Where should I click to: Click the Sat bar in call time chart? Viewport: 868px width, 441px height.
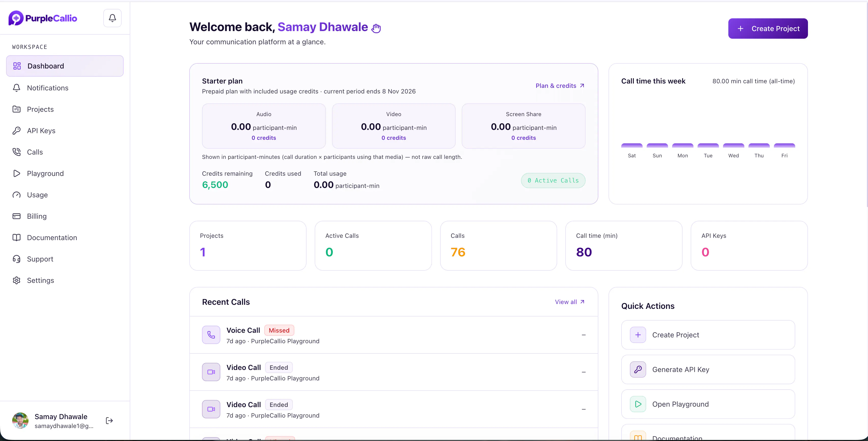[632, 146]
